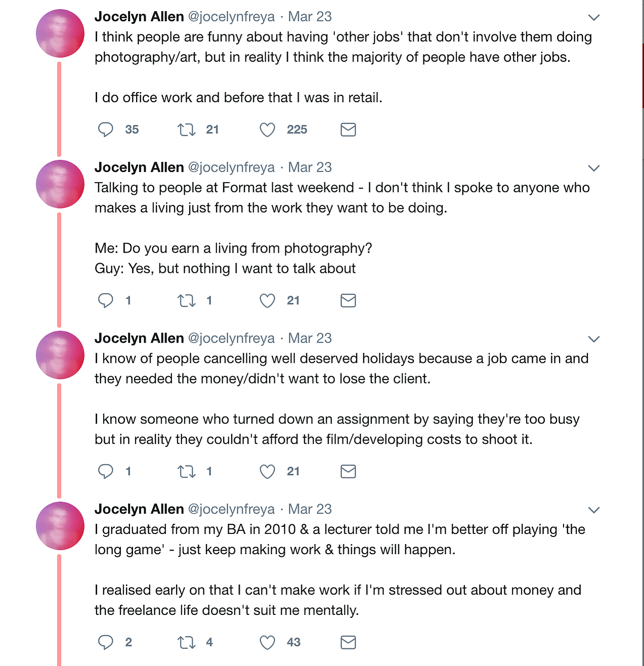Message the 'long game' tweet envelope icon
644x666 pixels.
pyautogui.click(x=348, y=643)
